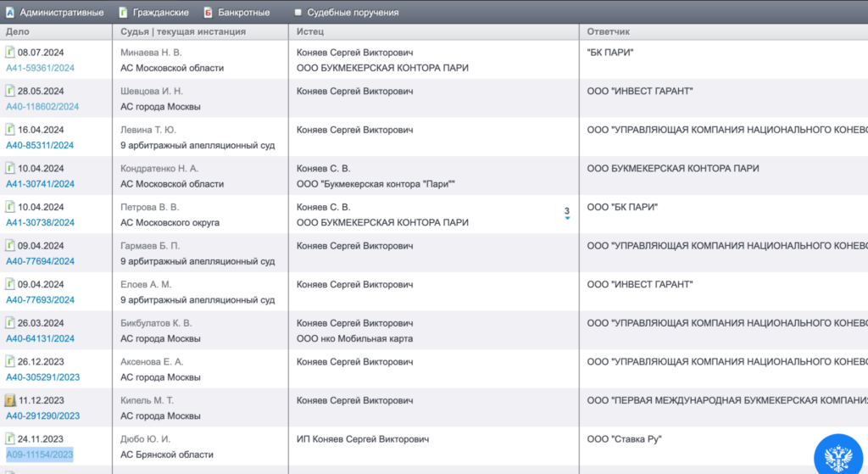Image resolution: width=868 pixels, height=474 pixels.
Task: Select judge name Бикбулатов К. В.
Action: [x=156, y=323]
